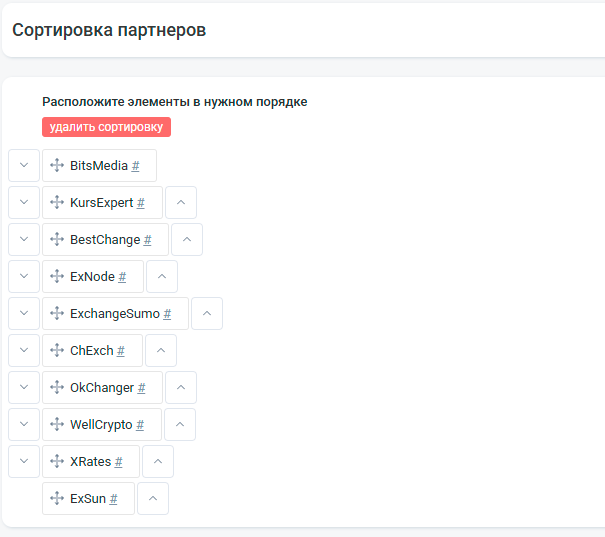
Task: Click the move handle icon for ExSun
Action: click(57, 498)
